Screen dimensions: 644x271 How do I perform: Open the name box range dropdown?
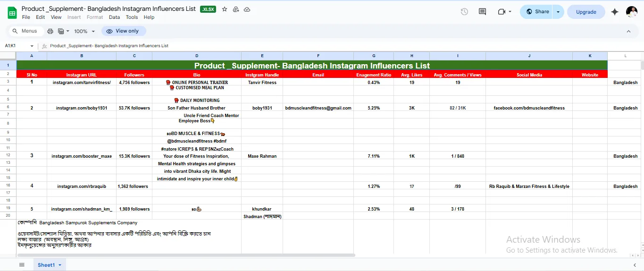pyautogui.click(x=32, y=46)
